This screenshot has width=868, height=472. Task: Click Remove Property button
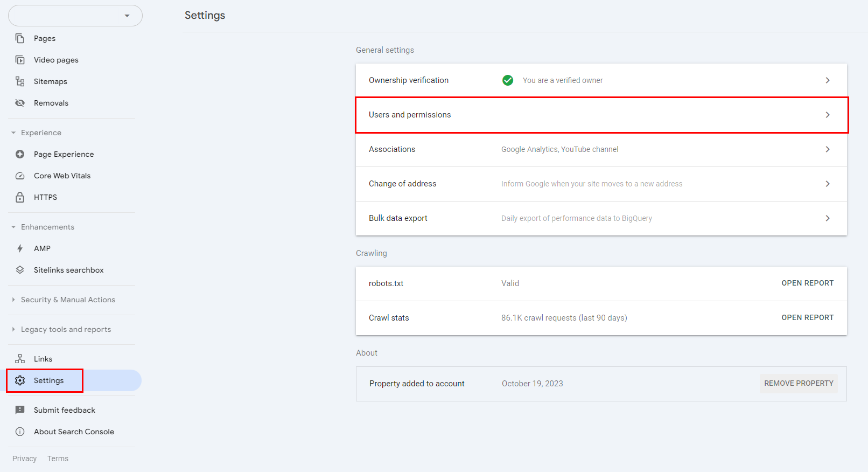click(799, 384)
